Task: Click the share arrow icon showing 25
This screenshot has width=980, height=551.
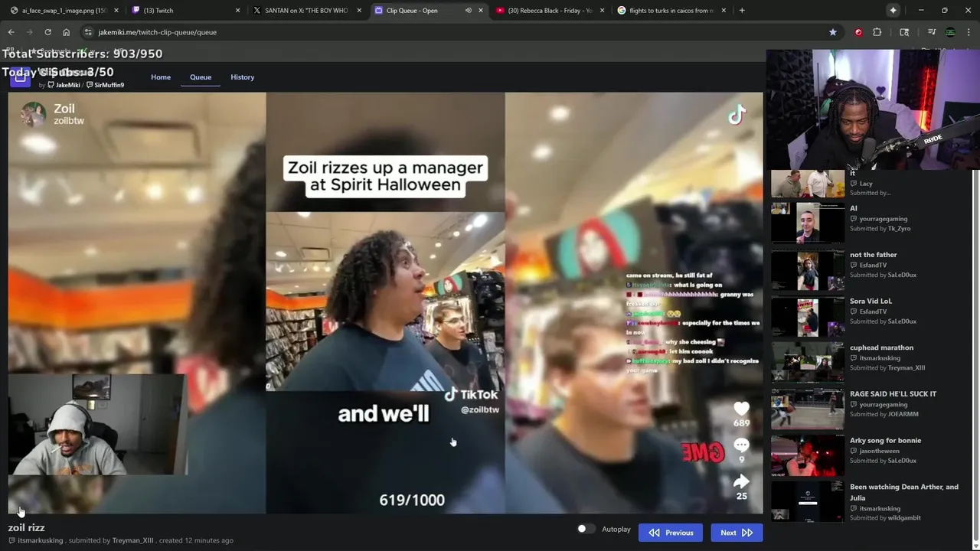Action: pos(741,481)
